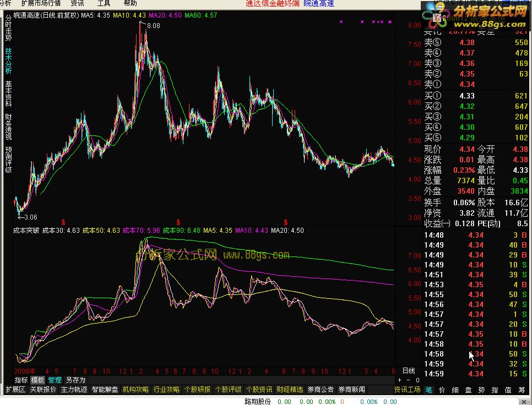Click the leftmost magenta x marker

[341, 21]
